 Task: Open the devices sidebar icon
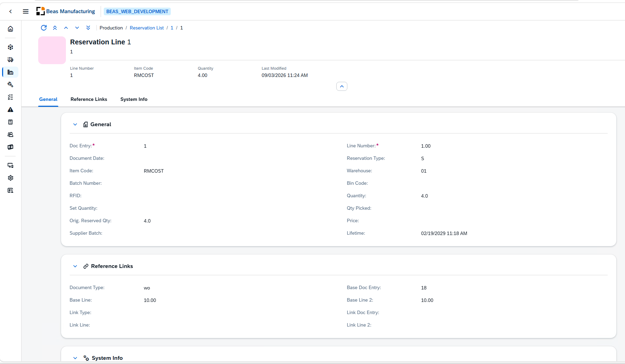[x=10, y=165]
